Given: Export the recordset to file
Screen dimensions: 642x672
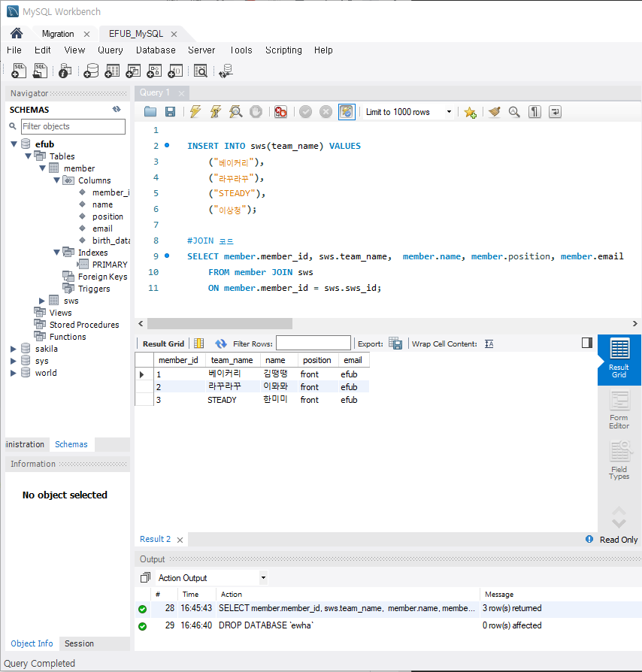Looking at the screenshot, I should (395, 344).
